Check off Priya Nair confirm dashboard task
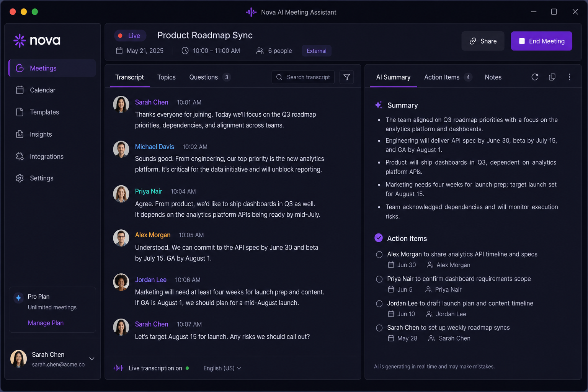Screen dimensions: 588x392 click(379, 279)
